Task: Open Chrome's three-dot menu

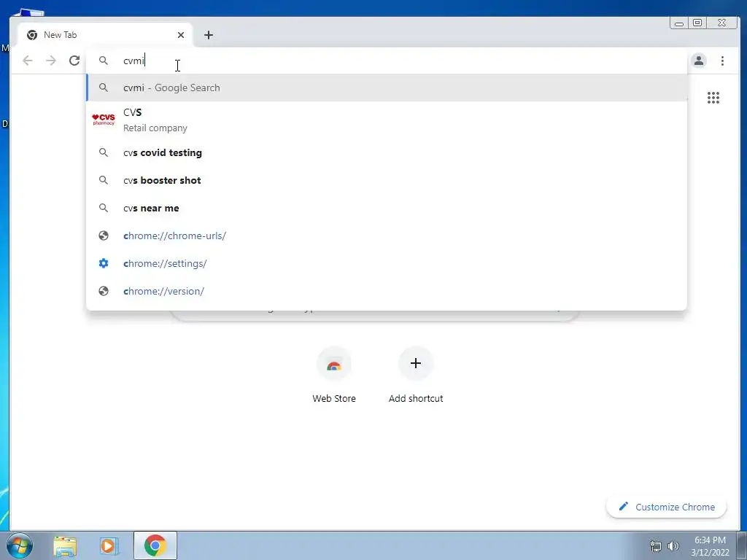Action: (x=722, y=61)
